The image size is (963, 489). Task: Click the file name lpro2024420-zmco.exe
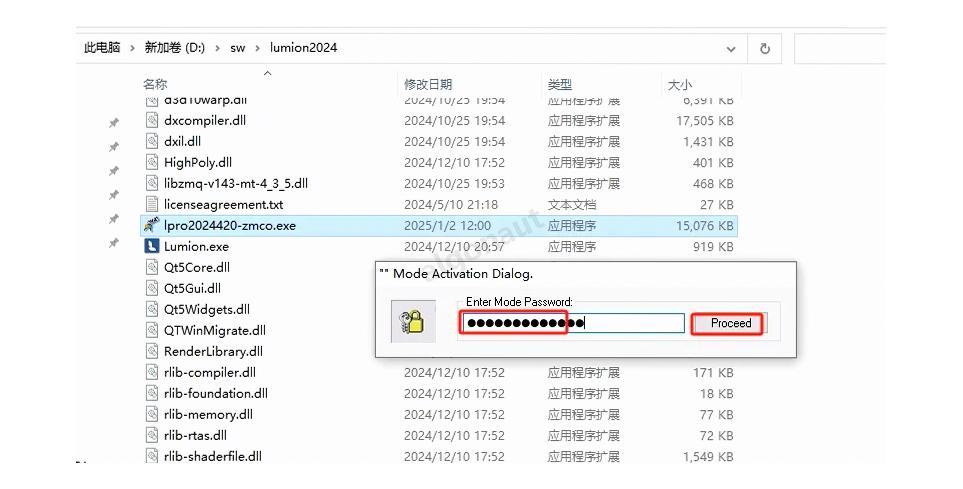230,225
